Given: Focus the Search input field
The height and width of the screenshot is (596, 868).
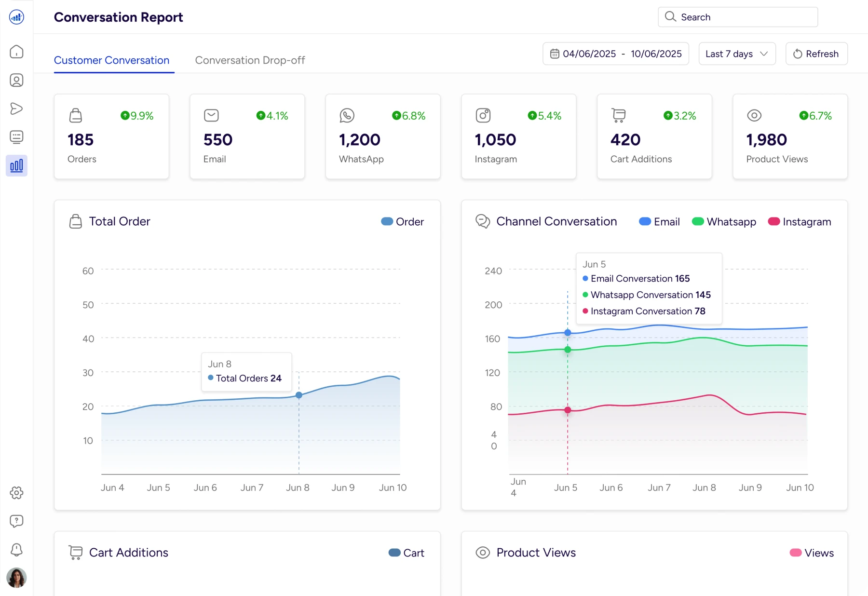Looking at the screenshot, I should point(738,17).
